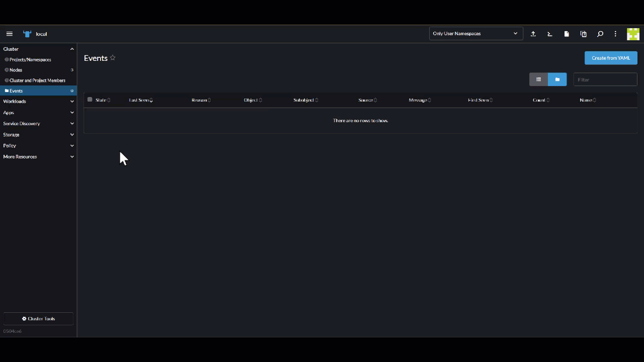644x362 pixels.
Task: Click the Filter input field
Action: 605,79
